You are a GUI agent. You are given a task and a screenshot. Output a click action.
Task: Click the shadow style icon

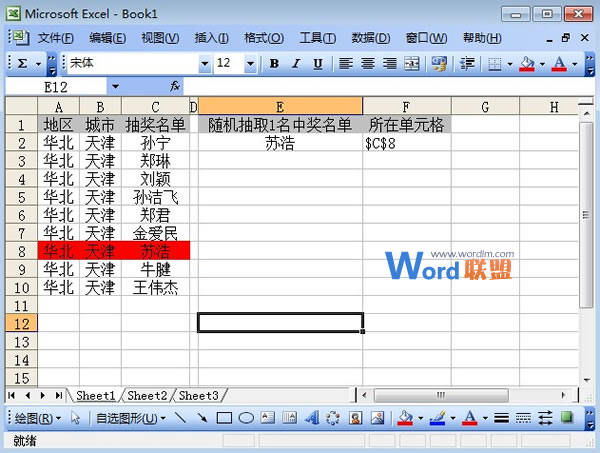[567, 417]
